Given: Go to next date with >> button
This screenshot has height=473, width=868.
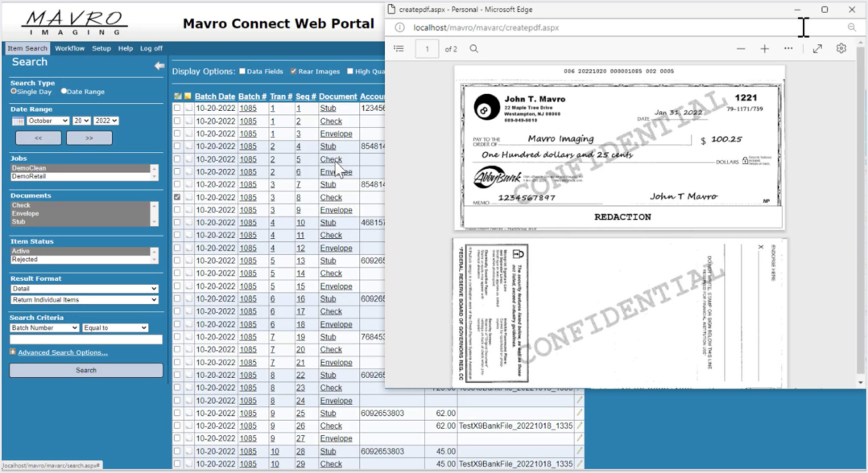Looking at the screenshot, I should tap(89, 138).
